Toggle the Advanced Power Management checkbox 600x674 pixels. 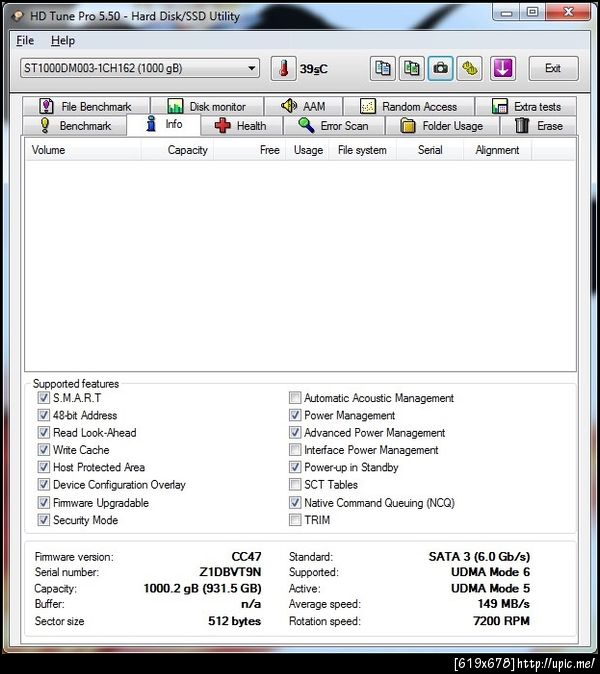pyautogui.click(x=295, y=432)
